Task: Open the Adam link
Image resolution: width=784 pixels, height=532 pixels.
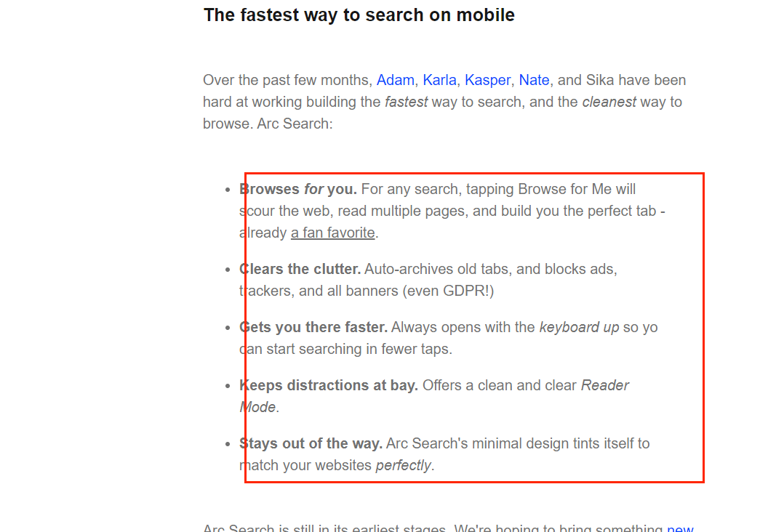Action: [395, 81]
